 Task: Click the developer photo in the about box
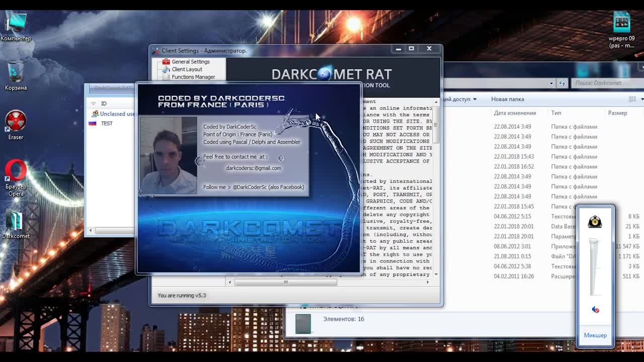[169, 155]
